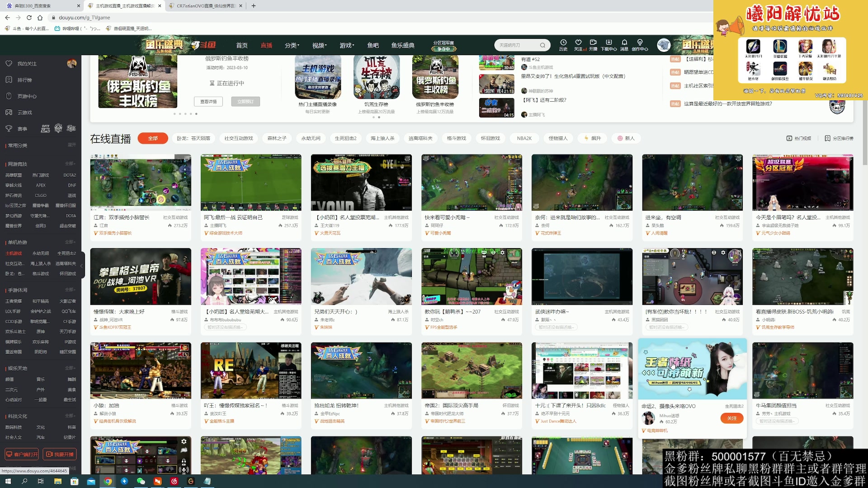Select the 新人 filter tag
This screenshot has height=488, width=868.
(626, 138)
